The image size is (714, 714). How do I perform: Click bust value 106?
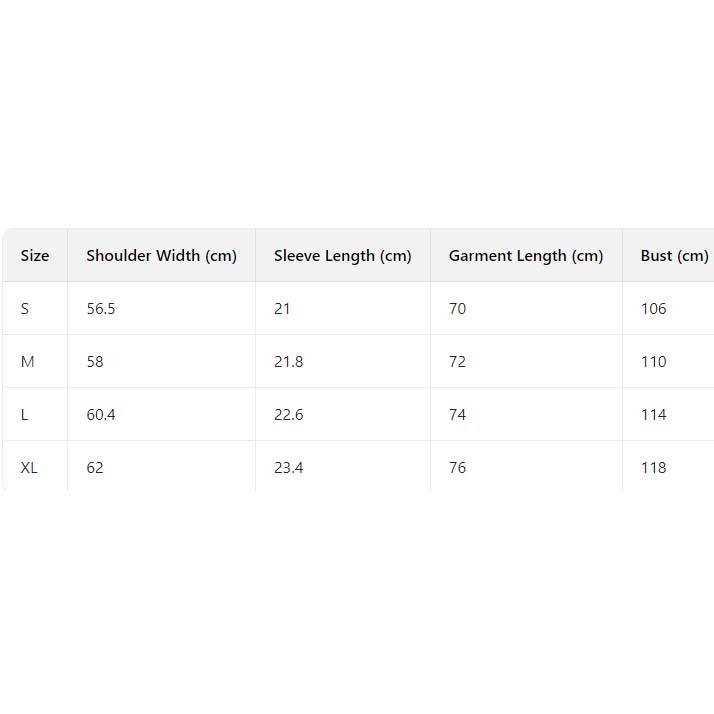pyautogui.click(x=653, y=309)
